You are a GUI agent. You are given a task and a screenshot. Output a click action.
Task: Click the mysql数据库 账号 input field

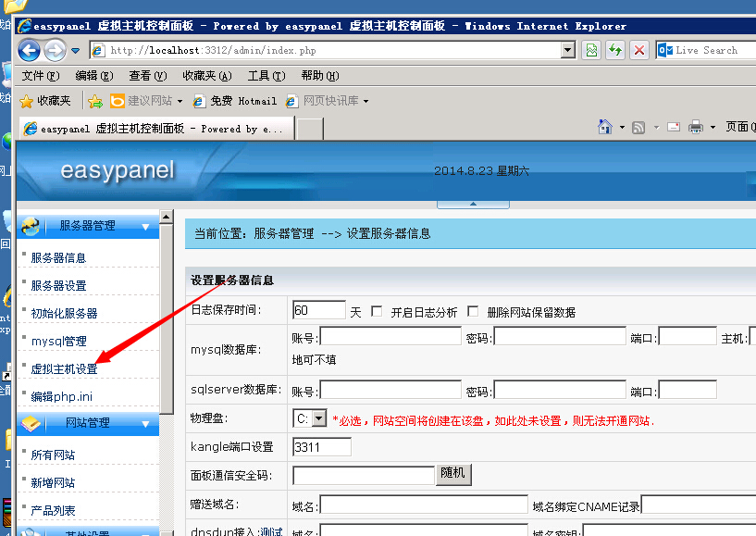point(390,336)
